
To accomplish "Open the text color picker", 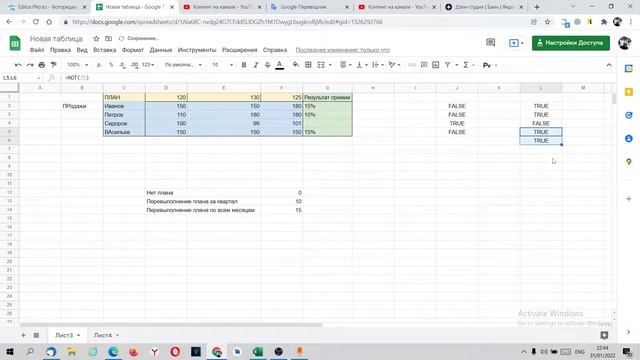I will coord(280,65).
